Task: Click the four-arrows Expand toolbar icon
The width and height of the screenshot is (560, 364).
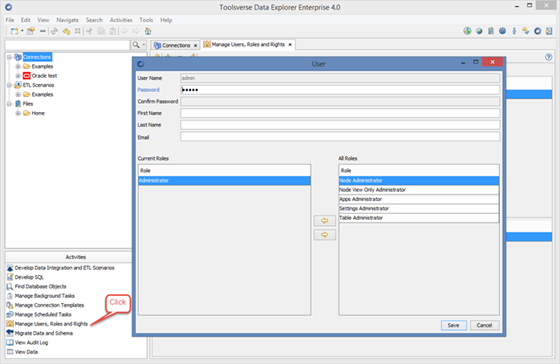Action: 78,31
